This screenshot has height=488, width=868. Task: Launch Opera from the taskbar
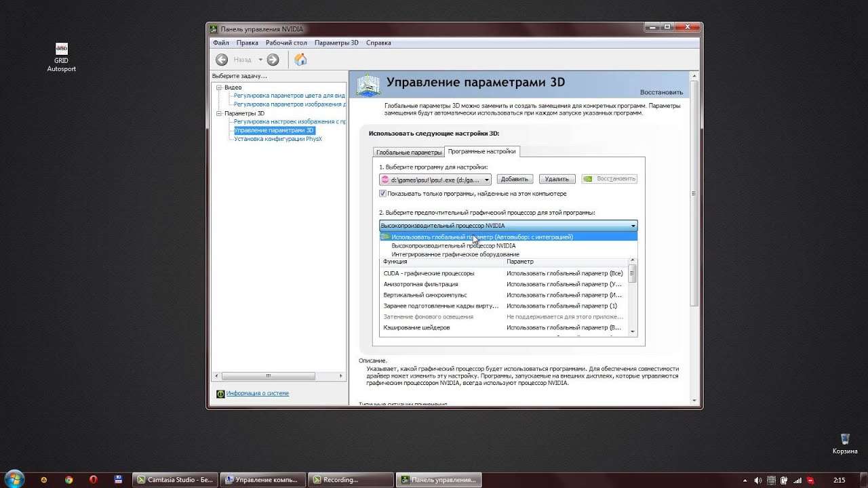coord(94,479)
